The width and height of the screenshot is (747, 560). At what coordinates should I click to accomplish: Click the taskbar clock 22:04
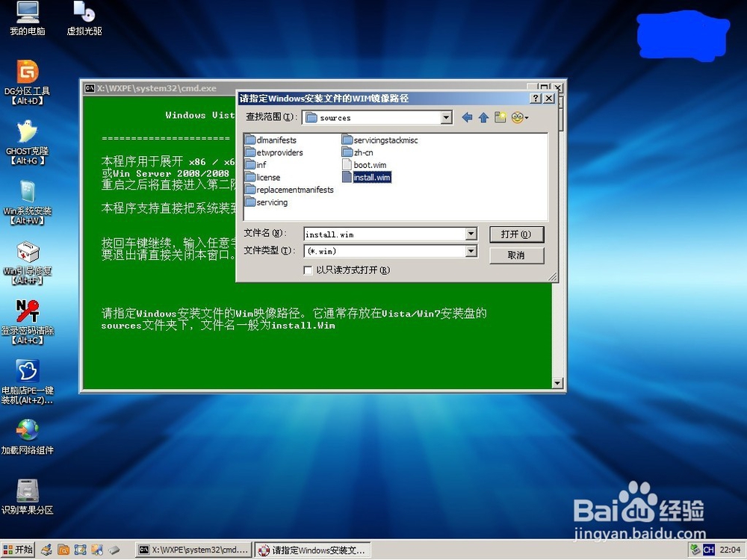[x=731, y=550]
